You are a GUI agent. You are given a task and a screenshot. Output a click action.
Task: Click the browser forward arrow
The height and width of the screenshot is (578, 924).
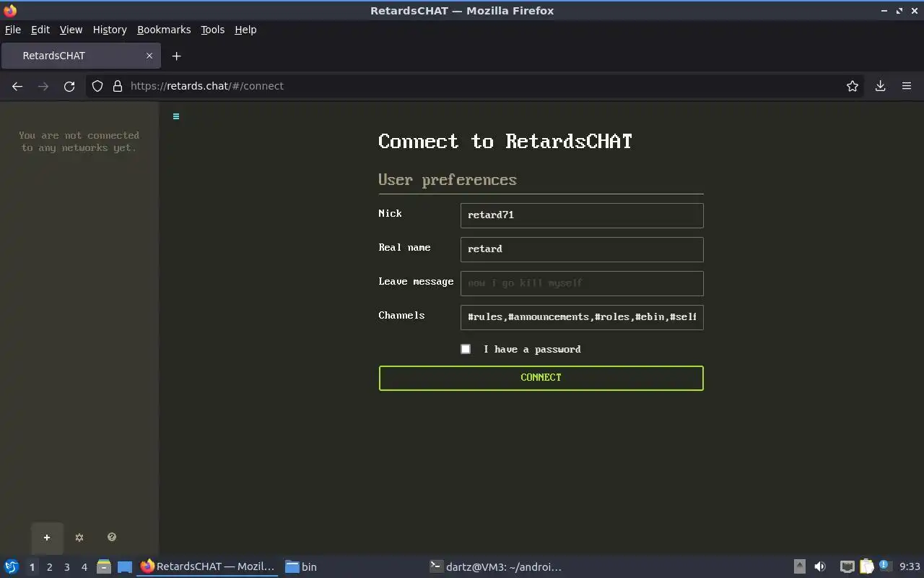point(43,86)
